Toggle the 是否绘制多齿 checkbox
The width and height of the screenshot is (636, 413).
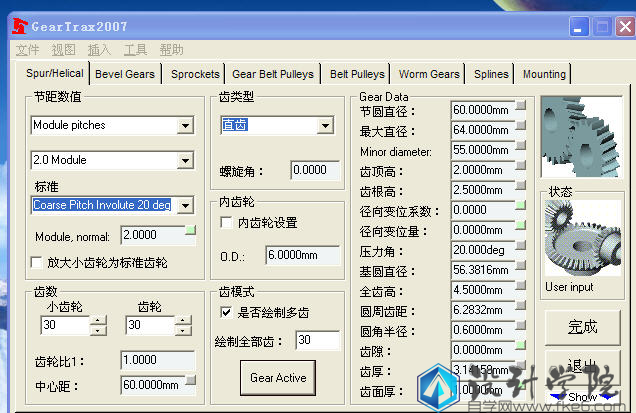[x=227, y=313]
